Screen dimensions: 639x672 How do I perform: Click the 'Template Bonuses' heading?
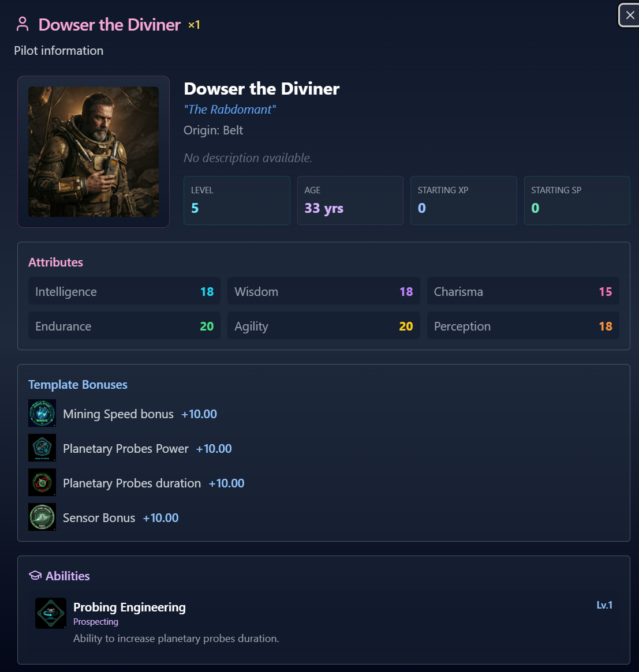pos(77,384)
